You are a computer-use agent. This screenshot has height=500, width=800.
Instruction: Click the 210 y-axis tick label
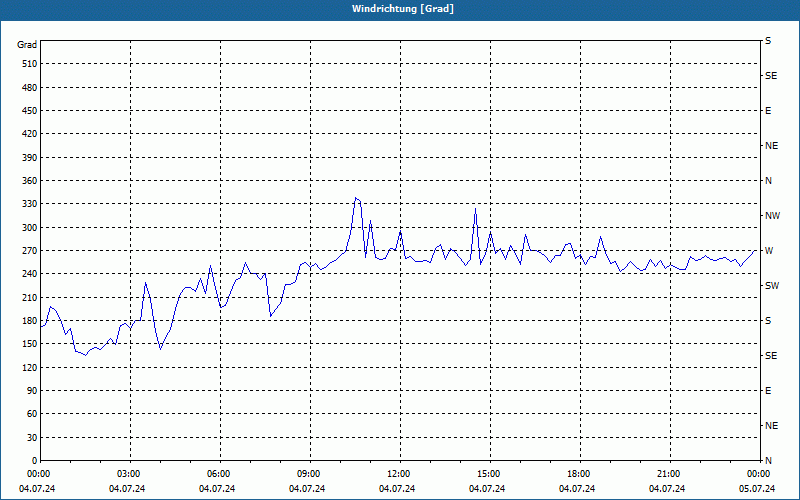(30, 297)
